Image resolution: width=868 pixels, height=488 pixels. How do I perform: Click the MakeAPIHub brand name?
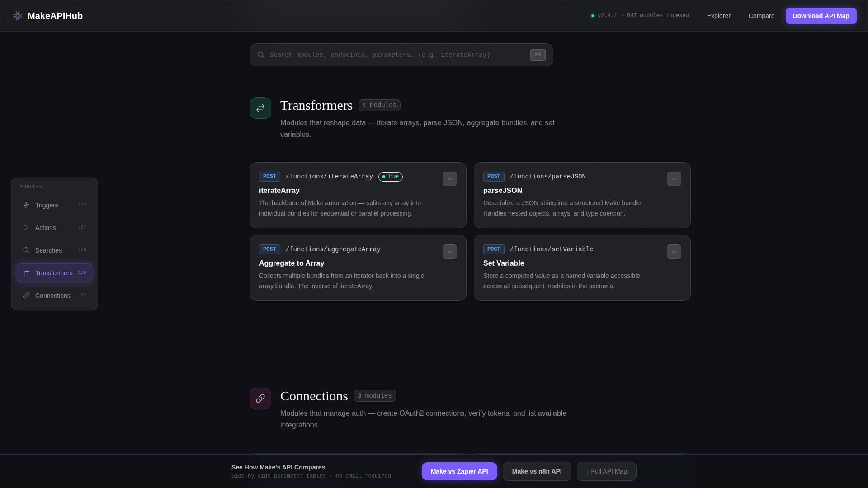pyautogui.click(x=55, y=16)
